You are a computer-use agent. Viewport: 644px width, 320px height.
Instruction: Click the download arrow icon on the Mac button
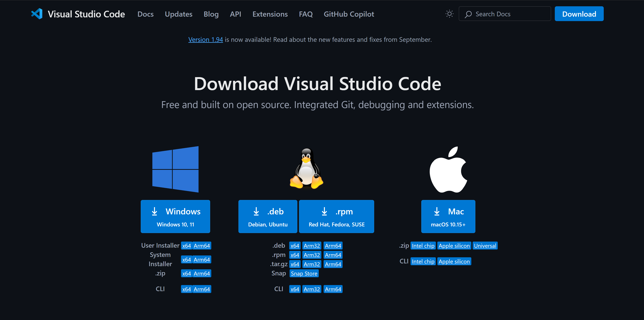click(437, 211)
